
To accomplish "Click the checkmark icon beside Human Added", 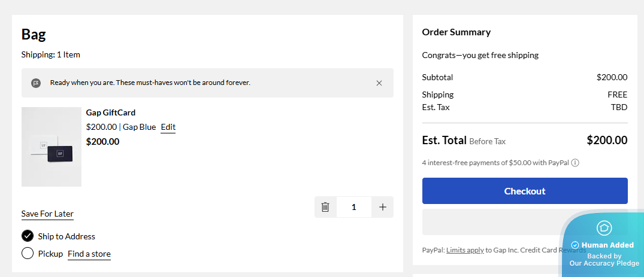I will pyautogui.click(x=575, y=245).
